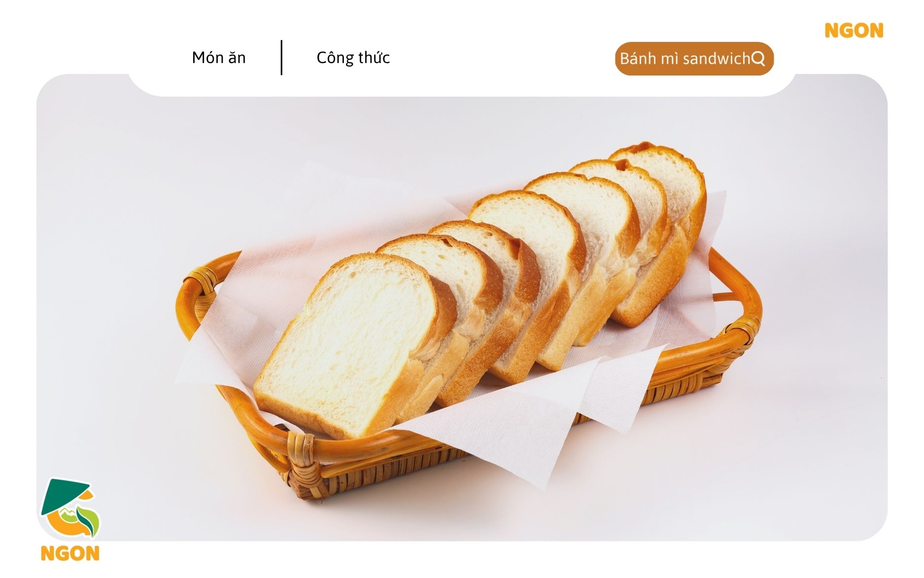Click the conical hat NGON logo icon
This screenshot has width=924, height=578.
click(x=70, y=508)
